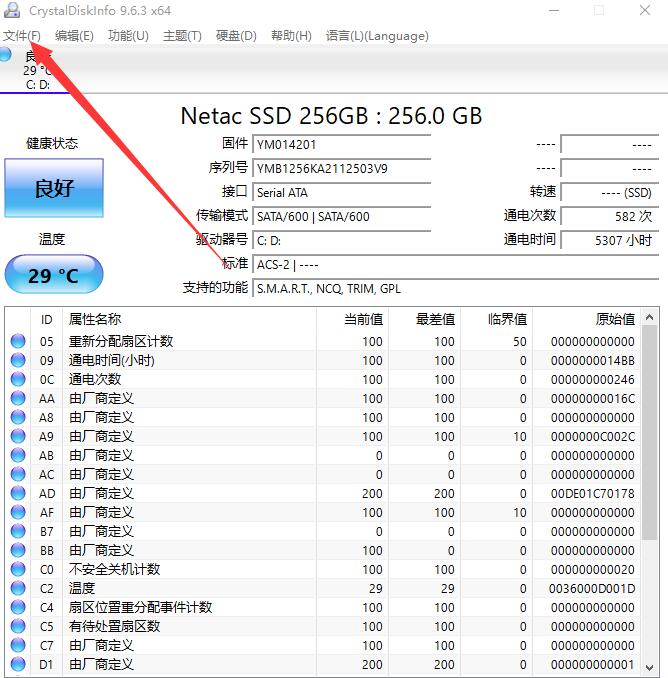Select the C: D: disk tab at top

[35, 69]
